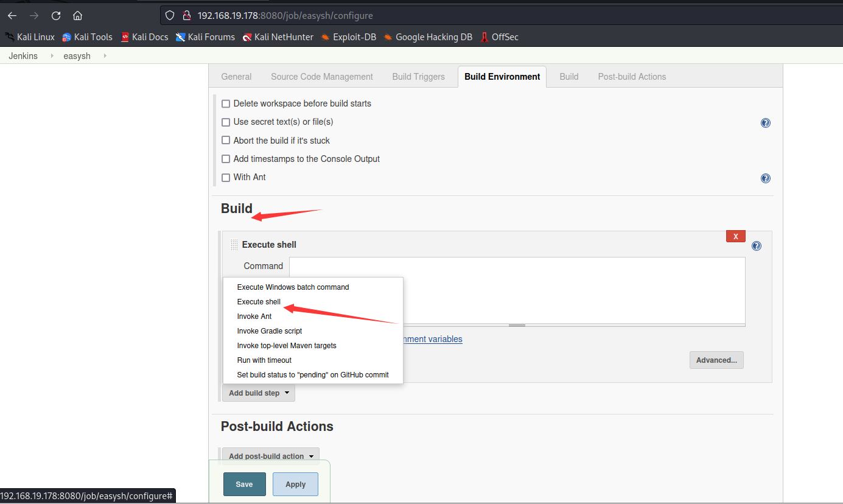843x504 pixels.
Task: Go to the easysh breadcrumb link
Action: (x=77, y=56)
